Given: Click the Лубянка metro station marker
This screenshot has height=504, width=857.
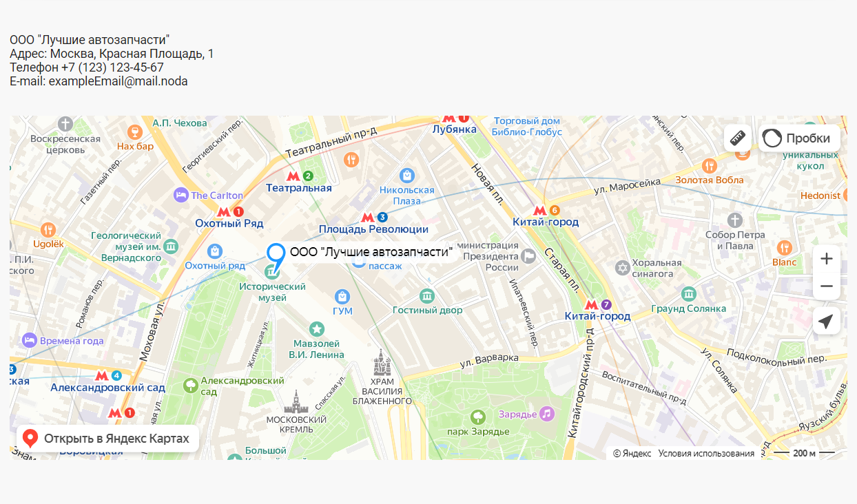Looking at the screenshot, I should pos(455,118).
